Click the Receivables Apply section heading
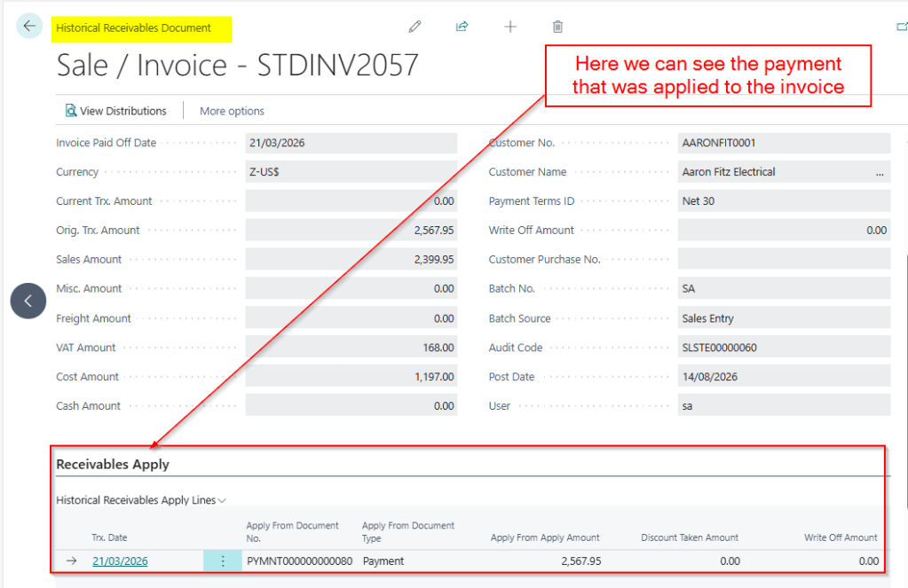This screenshot has height=588, width=908. pyautogui.click(x=113, y=464)
